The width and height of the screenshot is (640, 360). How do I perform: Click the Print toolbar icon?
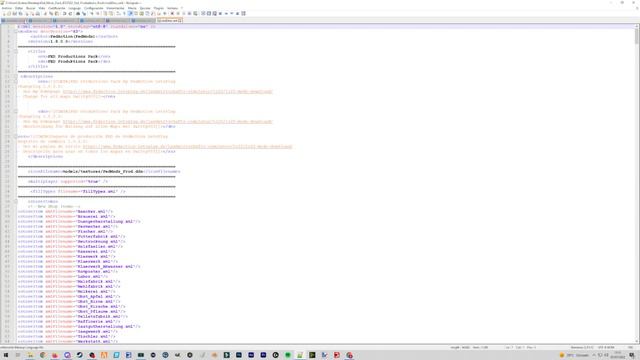click(38, 13)
